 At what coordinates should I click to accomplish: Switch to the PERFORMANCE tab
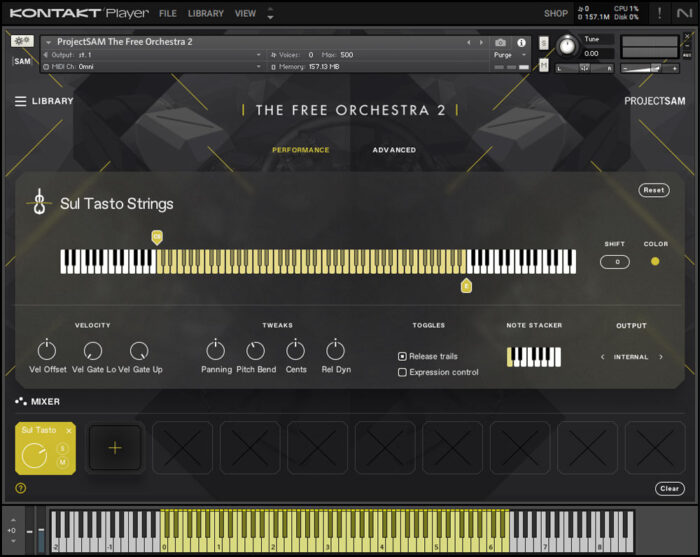[x=300, y=150]
